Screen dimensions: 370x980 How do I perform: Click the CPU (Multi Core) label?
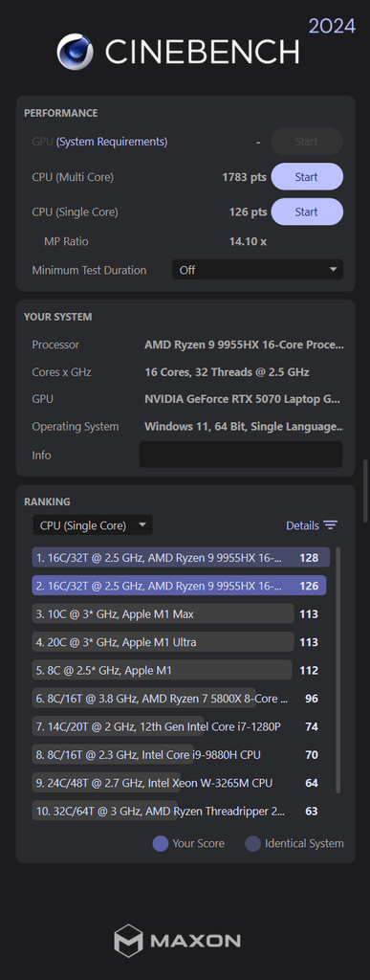(73, 177)
